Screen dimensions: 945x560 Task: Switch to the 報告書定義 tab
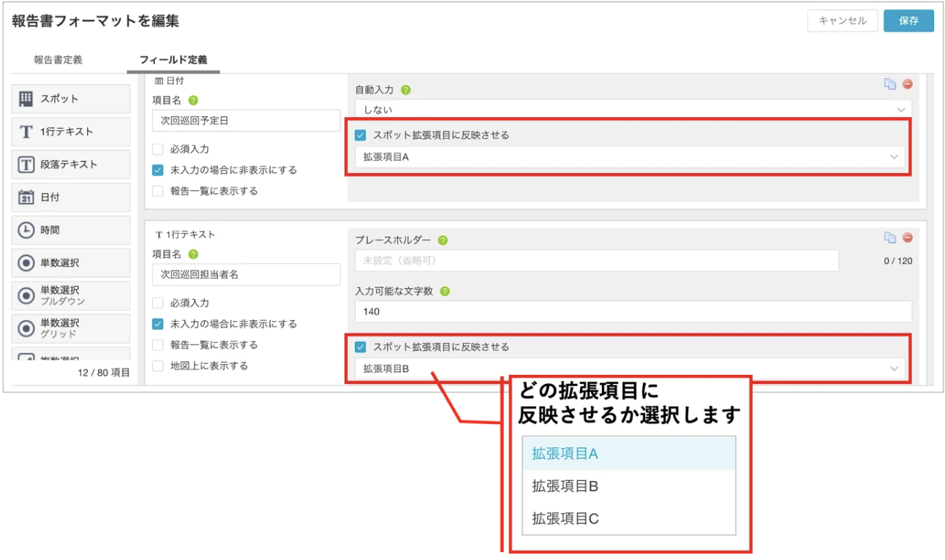coord(58,60)
